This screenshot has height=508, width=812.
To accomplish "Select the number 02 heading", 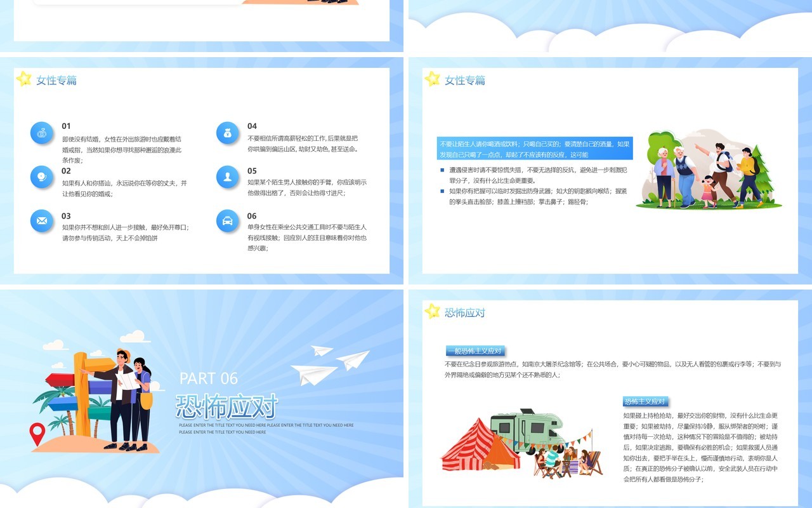I will [x=67, y=171].
